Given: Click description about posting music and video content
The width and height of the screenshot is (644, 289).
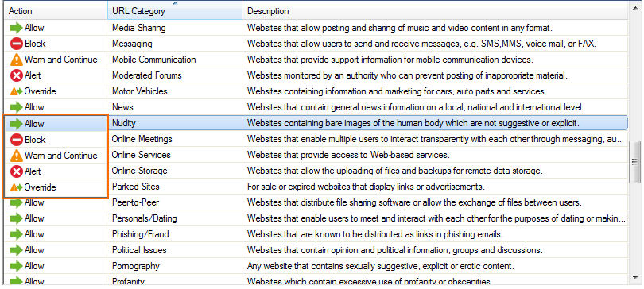Looking at the screenshot, I should (x=400, y=29).
